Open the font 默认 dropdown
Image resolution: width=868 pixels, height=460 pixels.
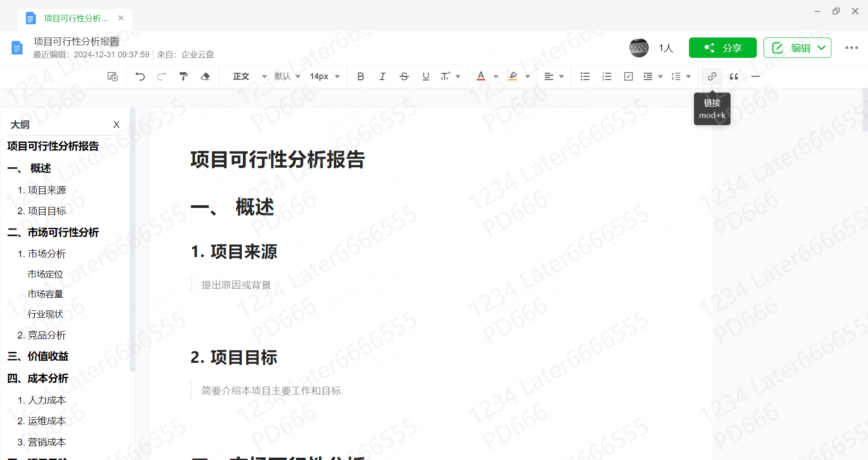[287, 76]
